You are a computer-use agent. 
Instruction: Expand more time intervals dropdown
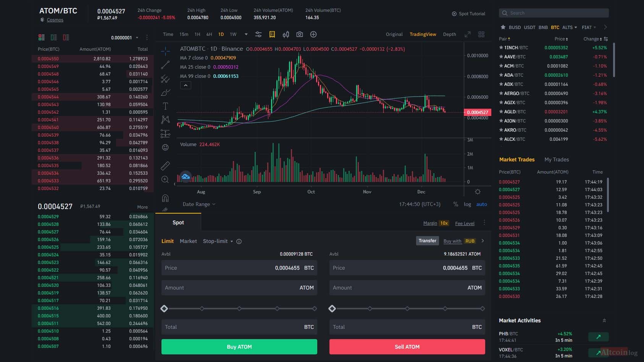[x=246, y=34]
